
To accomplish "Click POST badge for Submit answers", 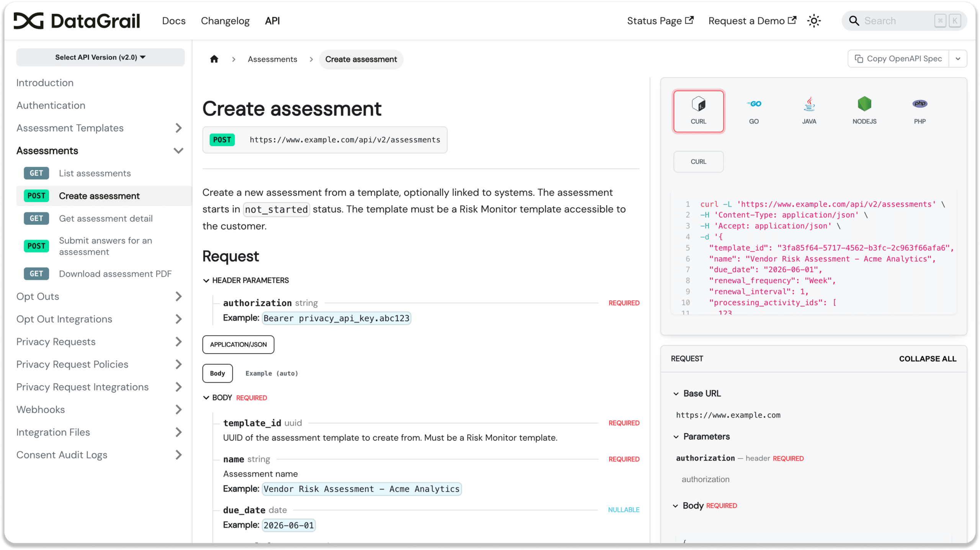I will pyautogui.click(x=36, y=246).
